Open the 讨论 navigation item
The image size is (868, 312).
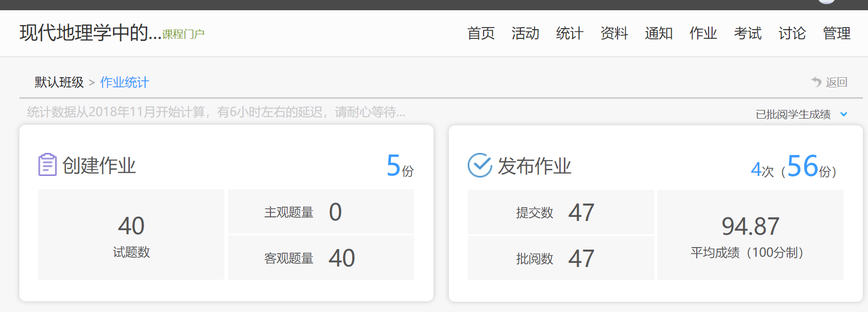coord(792,33)
